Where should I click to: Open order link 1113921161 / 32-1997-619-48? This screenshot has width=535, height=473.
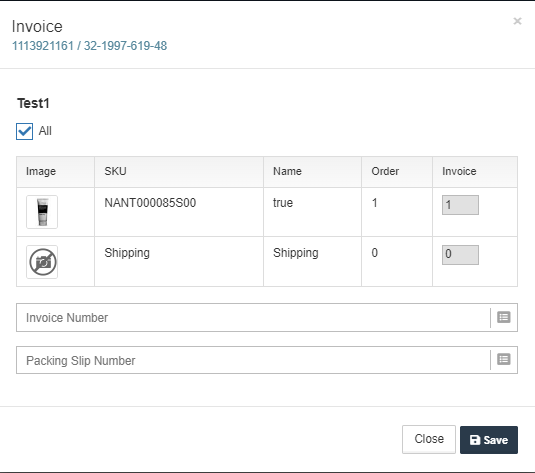(89, 46)
